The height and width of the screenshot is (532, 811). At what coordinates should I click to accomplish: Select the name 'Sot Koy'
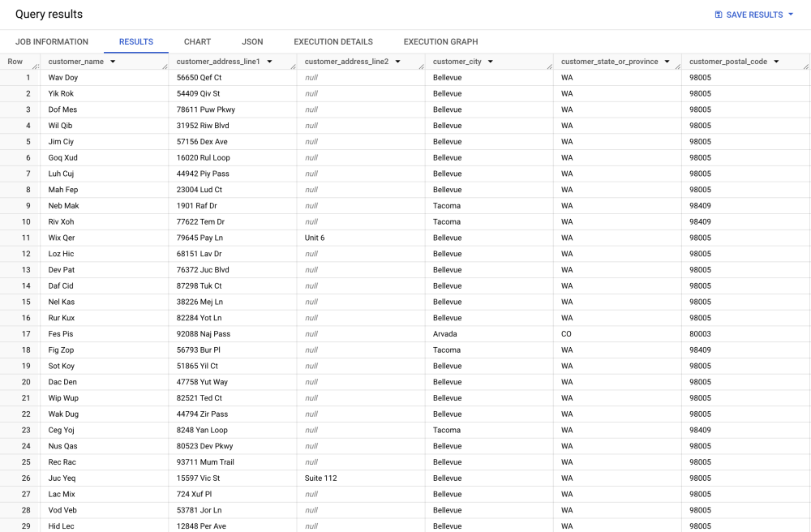62,366
